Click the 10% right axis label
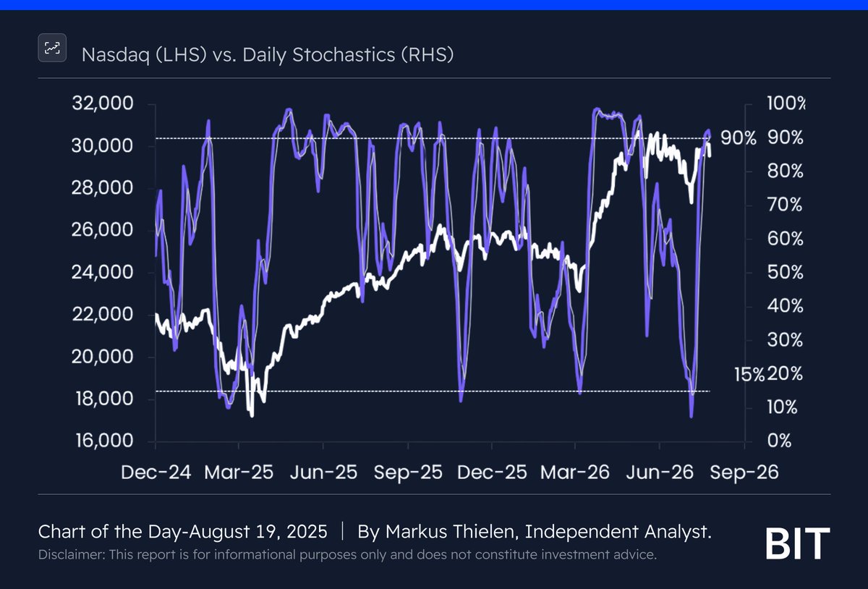The width and height of the screenshot is (868, 589). coord(782,407)
